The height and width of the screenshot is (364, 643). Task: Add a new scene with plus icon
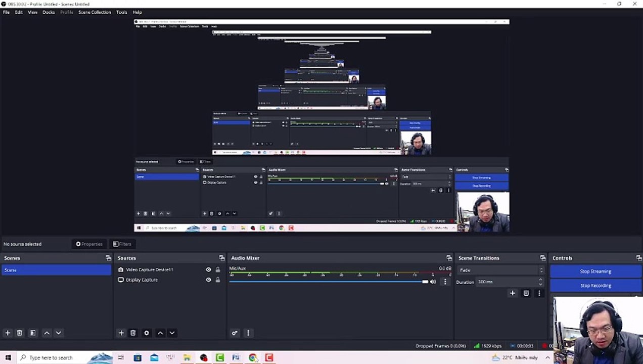8,333
